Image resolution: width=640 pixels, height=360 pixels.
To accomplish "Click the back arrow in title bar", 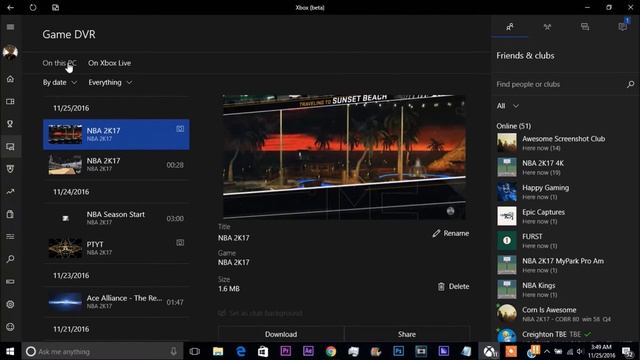I will 11,7.
